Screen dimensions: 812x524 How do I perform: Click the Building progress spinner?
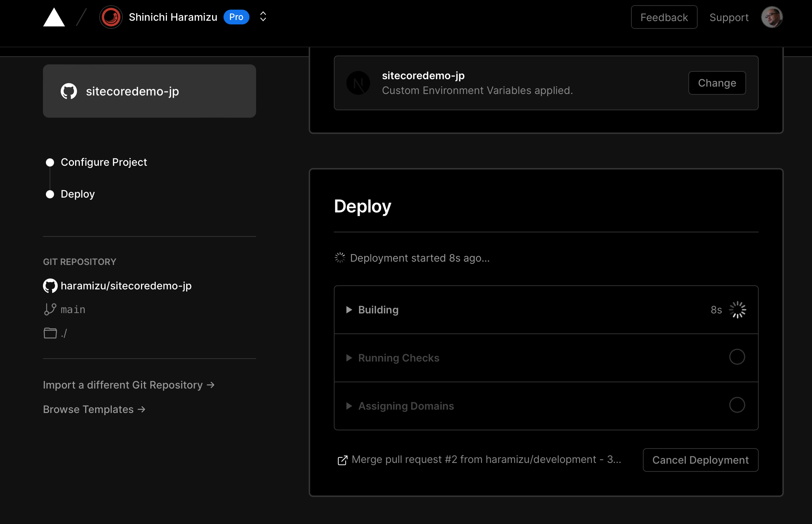point(737,310)
